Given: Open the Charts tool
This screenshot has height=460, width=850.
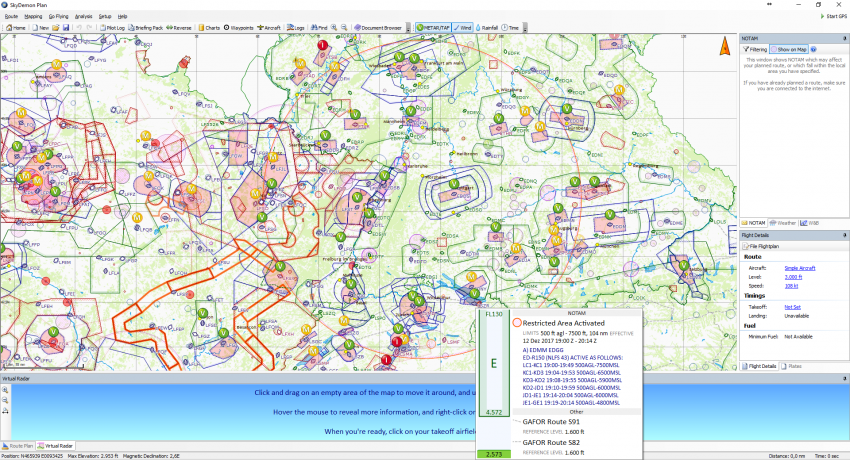Looking at the screenshot, I should pyautogui.click(x=209, y=28).
